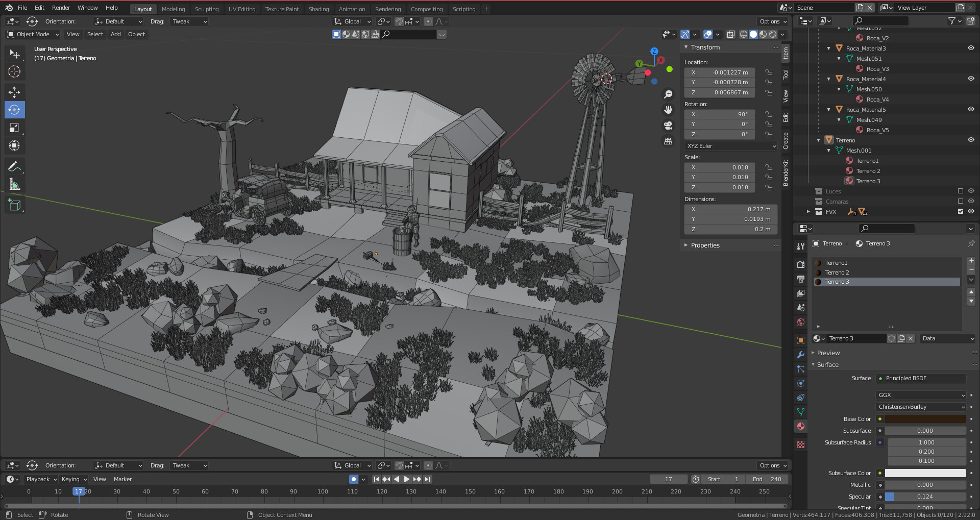This screenshot has width=980, height=520.
Task: Click the viewport Zoom magnifier icon
Action: point(668,94)
